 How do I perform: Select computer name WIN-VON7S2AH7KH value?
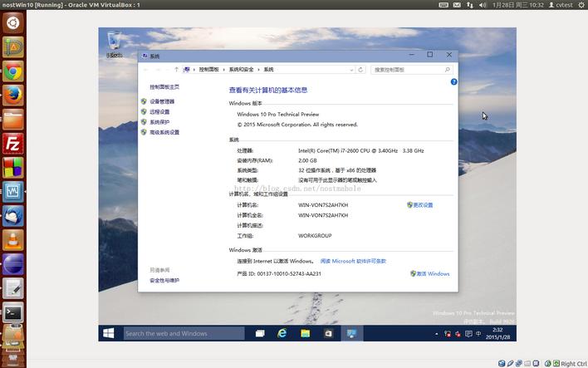click(x=323, y=205)
